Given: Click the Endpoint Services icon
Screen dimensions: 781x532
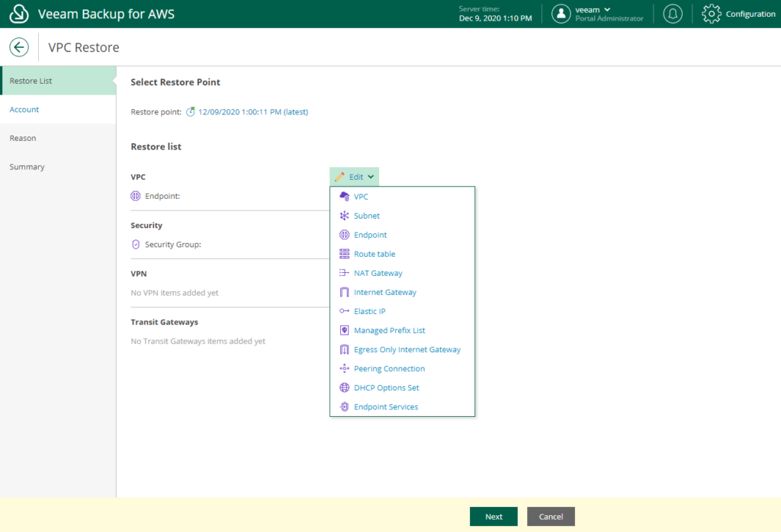Looking at the screenshot, I should (x=344, y=406).
